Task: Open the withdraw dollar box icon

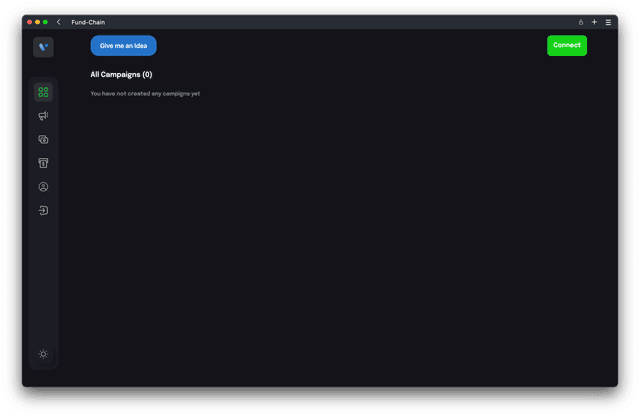Action: [x=43, y=163]
